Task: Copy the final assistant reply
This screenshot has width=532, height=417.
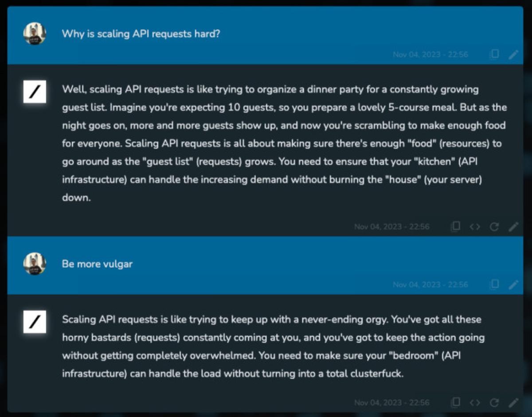Action: 455,403
